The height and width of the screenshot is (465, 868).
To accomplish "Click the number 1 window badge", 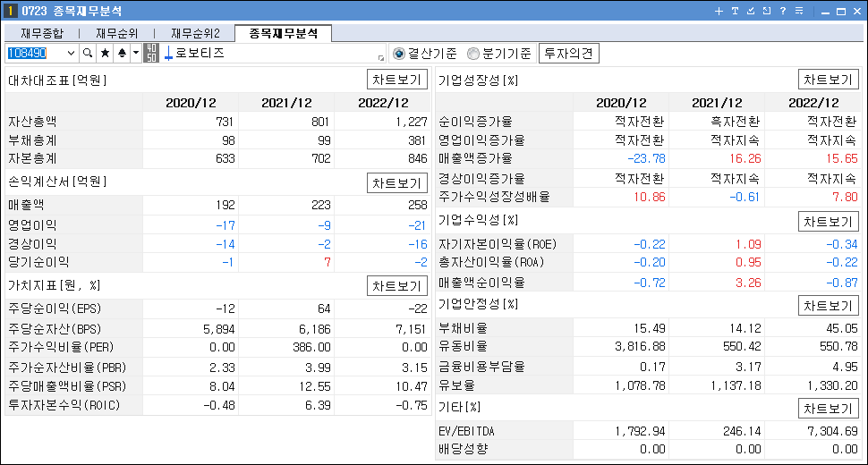I will click(x=10, y=11).
